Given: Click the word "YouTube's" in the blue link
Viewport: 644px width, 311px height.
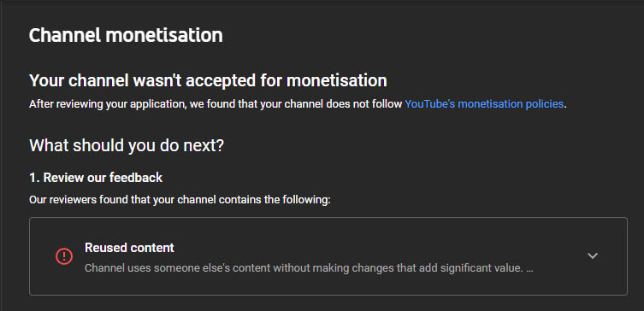Looking at the screenshot, I should coord(429,104).
